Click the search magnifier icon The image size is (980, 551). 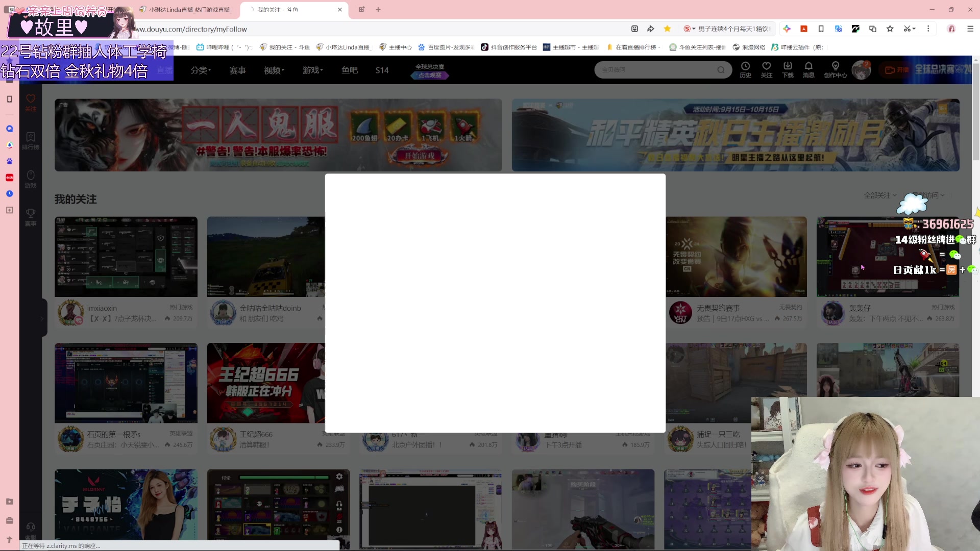pos(721,70)
